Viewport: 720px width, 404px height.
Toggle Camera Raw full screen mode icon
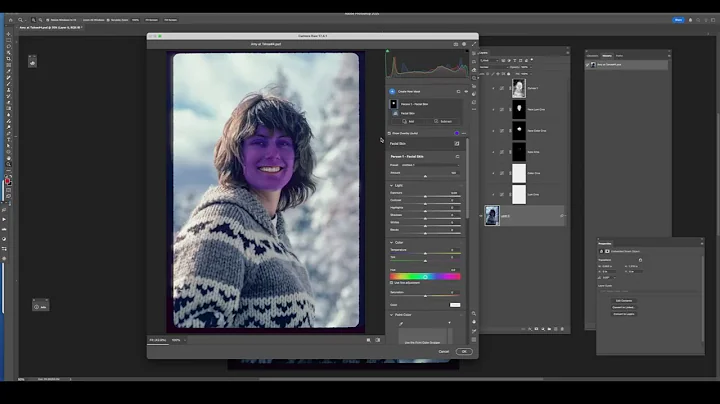[x=473, y=44]
